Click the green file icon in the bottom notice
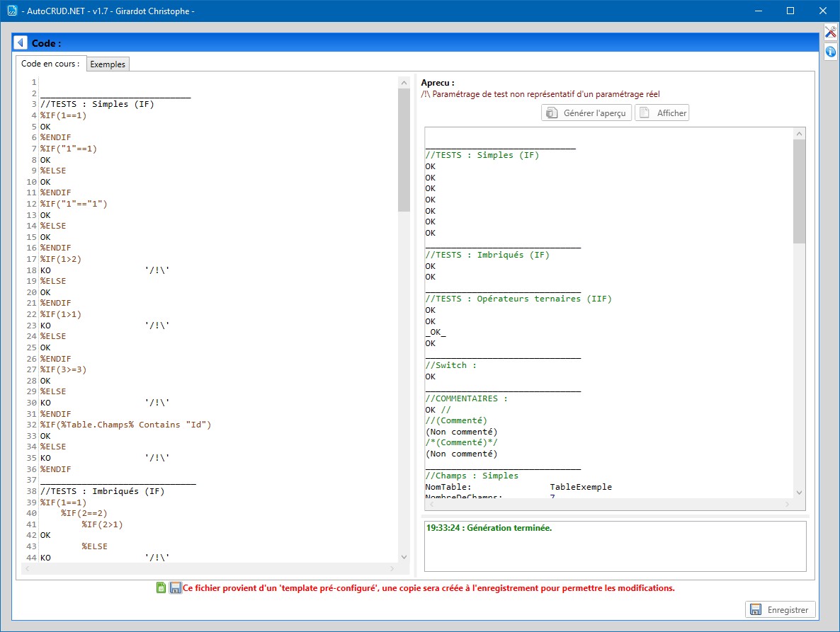This screenshot has width=840, height=632. (x=161, y=587)
